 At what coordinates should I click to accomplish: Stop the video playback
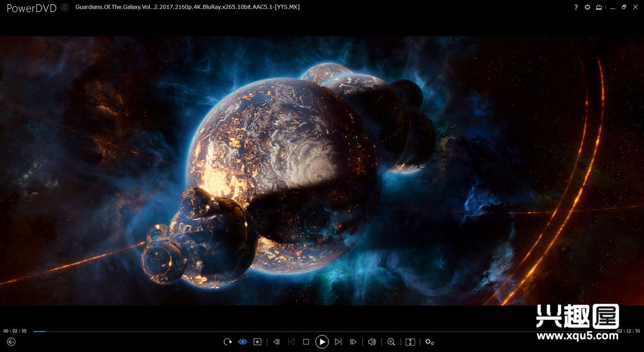tap(306, 342)
